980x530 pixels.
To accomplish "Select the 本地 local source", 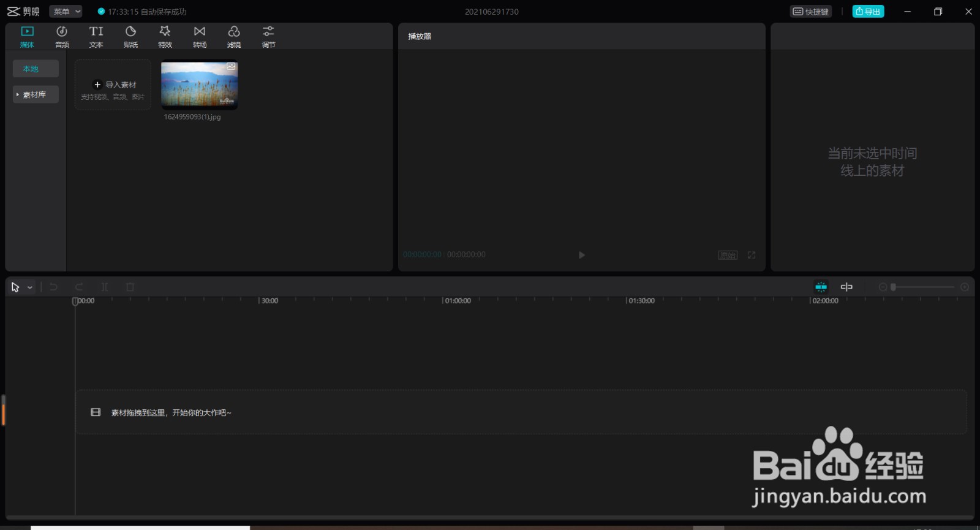I will pos(36,69).
